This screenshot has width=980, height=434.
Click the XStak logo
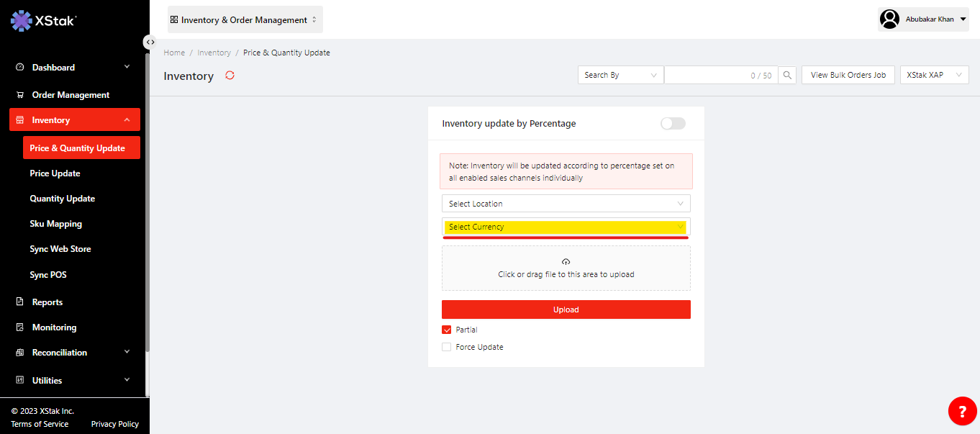pos(43,21)
